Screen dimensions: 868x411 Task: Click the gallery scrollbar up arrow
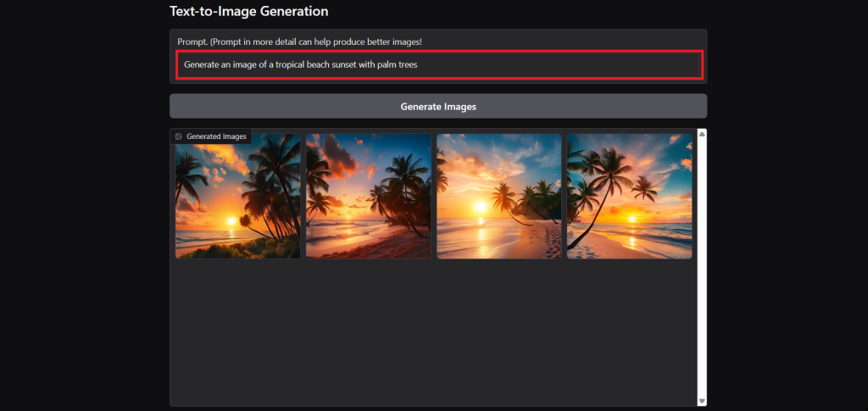[x=702, y=133]
